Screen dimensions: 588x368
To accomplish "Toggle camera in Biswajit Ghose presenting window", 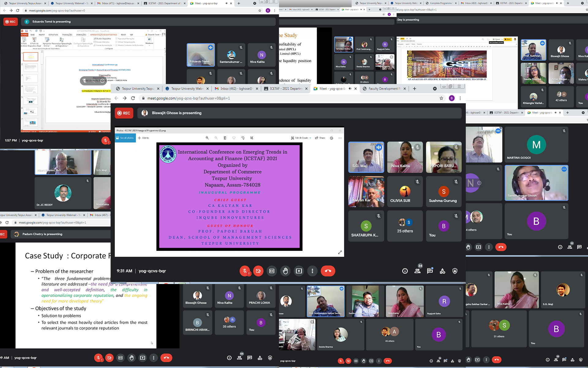I will tap(258, 271).
